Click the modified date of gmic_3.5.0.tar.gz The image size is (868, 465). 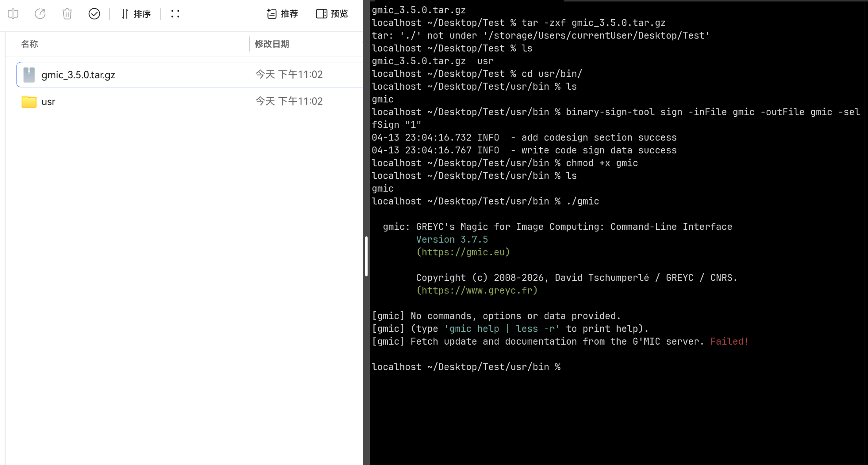click(x=289, y=74)
